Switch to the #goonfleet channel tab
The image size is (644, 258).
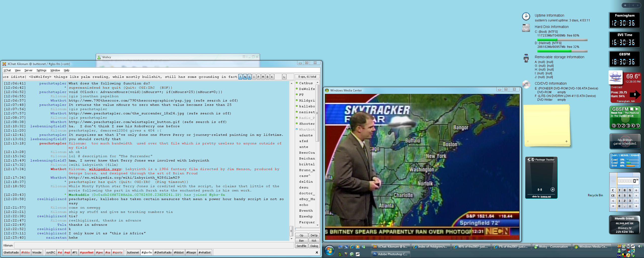click(87, 252)
